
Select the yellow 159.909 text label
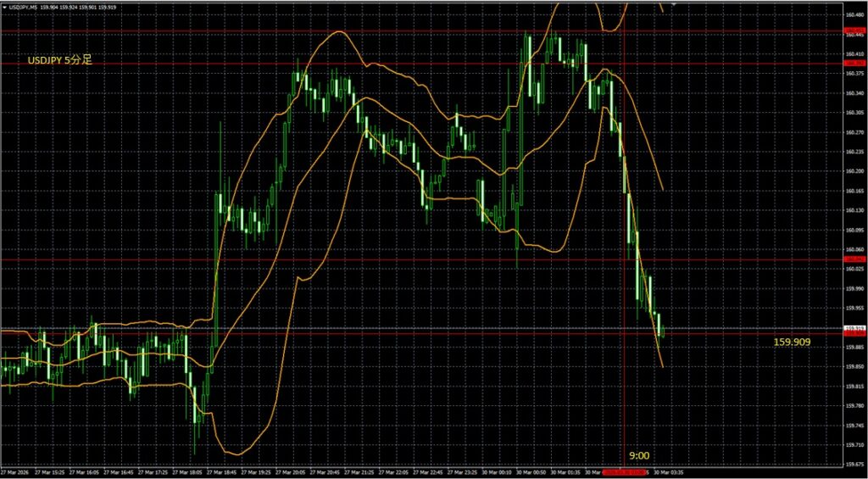click(792, 343)
